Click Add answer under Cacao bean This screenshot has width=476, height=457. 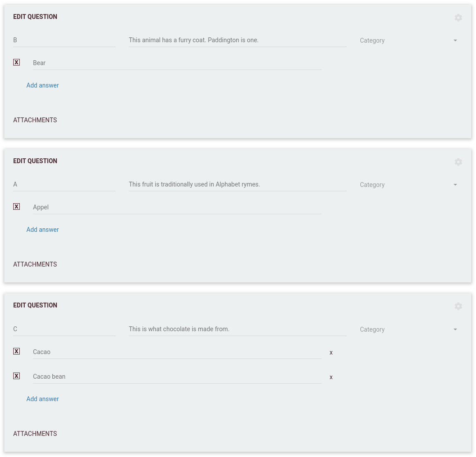43,399
